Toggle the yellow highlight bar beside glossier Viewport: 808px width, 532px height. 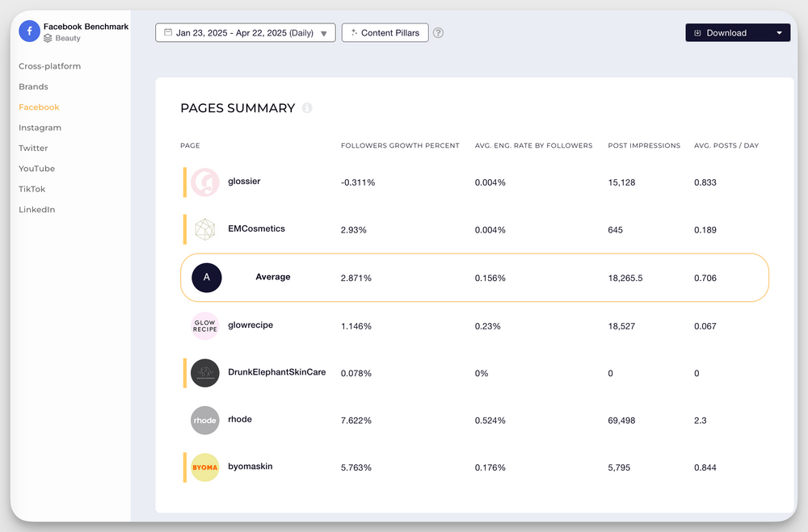[x=183, y=182]
